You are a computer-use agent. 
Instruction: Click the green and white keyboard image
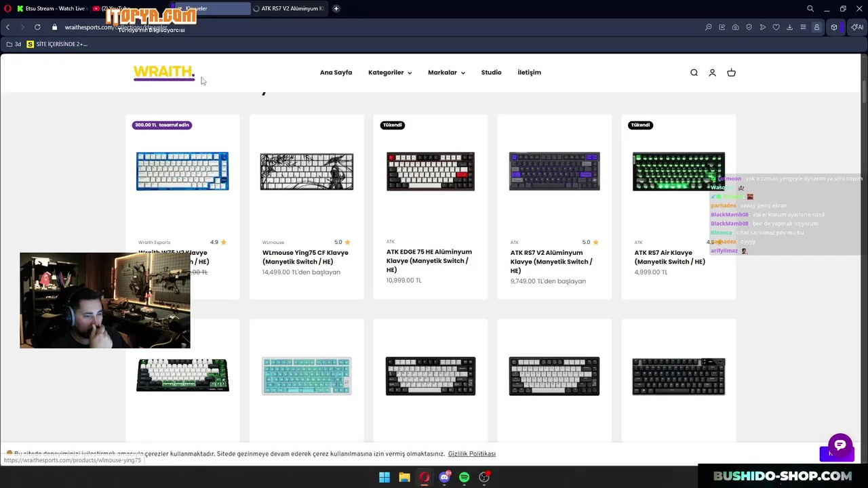point(182,375)
